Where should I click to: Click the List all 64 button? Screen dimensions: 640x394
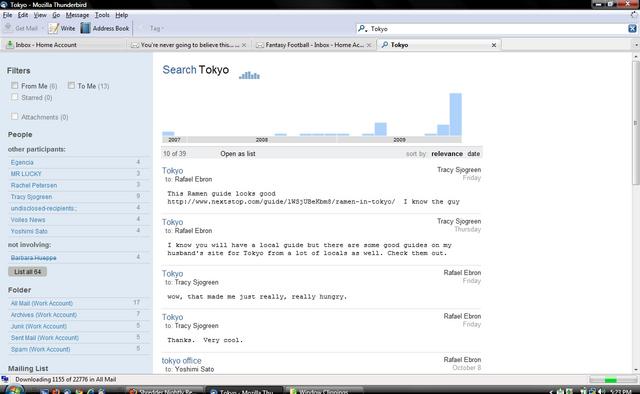pyautogui.click(x=27, y=272)
